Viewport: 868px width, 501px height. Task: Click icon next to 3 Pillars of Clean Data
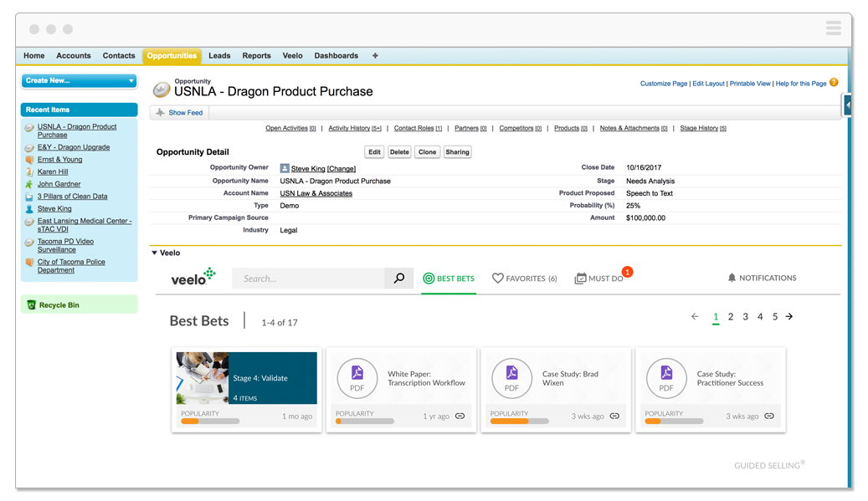[x=29, y=197]
